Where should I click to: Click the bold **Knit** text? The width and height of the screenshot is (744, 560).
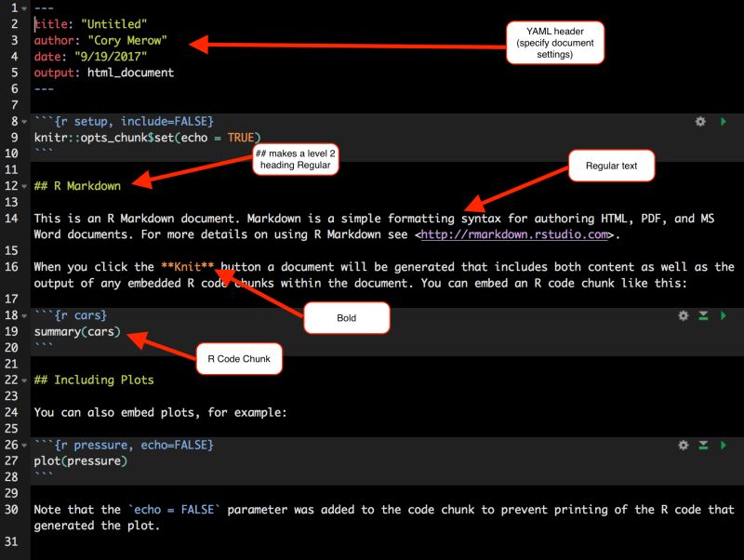pyautogui.click(x=193, y=266)
